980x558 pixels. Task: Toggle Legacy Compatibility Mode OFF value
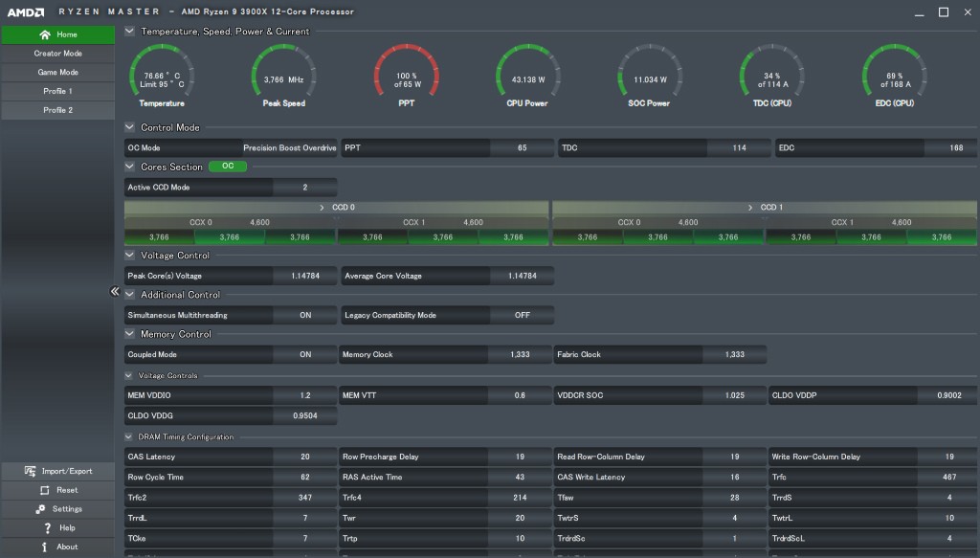[x=522, y=315]
